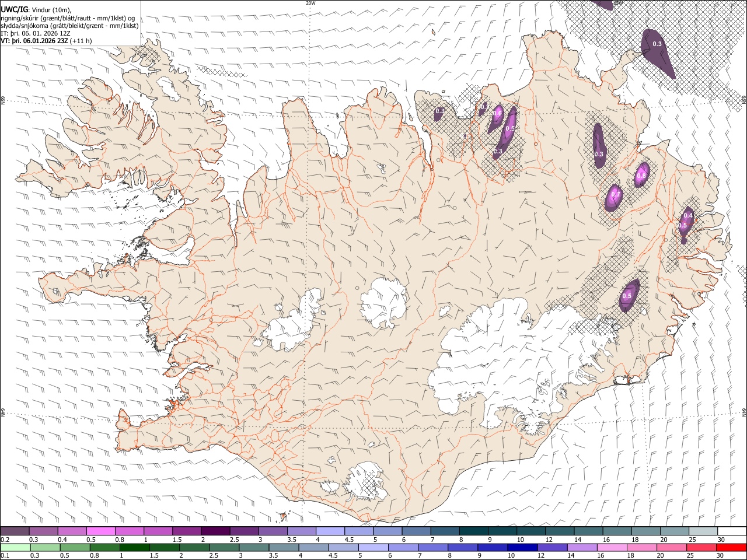The height and width of the screenshot is (560, 747).
Task: Click the southernmost 0.5 precipitation value
Action: click(x=627, y=296)
